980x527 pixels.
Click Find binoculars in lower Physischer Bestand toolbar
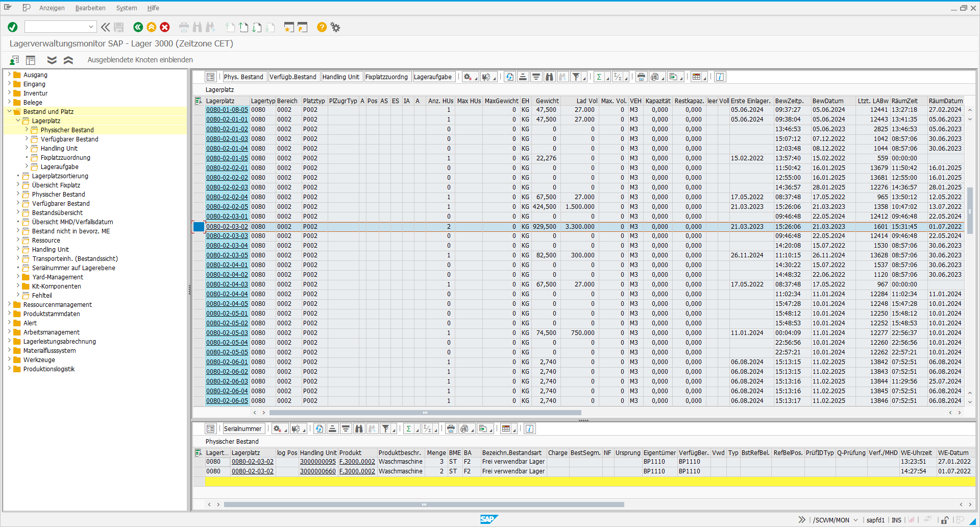coord(359,428)
